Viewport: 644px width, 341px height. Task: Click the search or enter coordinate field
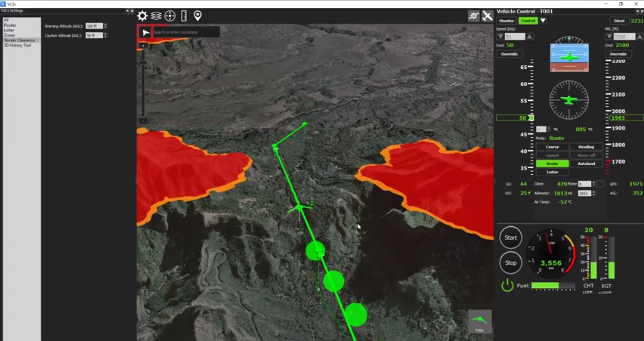[186, 32]
